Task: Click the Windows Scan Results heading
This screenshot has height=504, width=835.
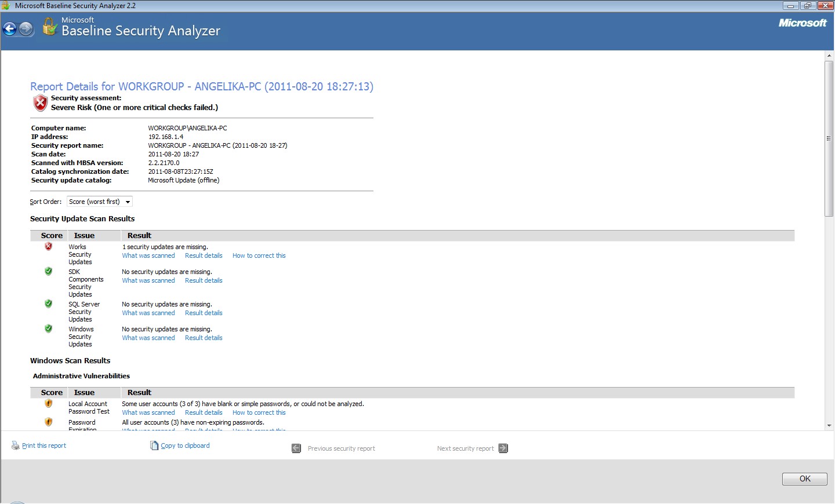Action: [70, 360]
